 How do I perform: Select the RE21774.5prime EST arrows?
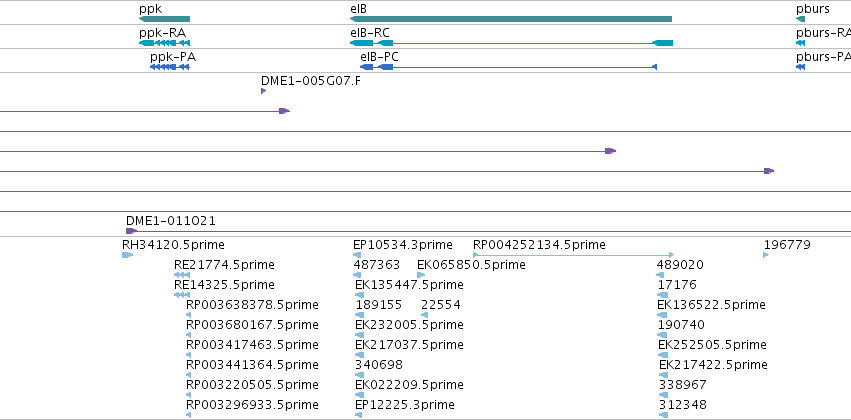(182, 275)
